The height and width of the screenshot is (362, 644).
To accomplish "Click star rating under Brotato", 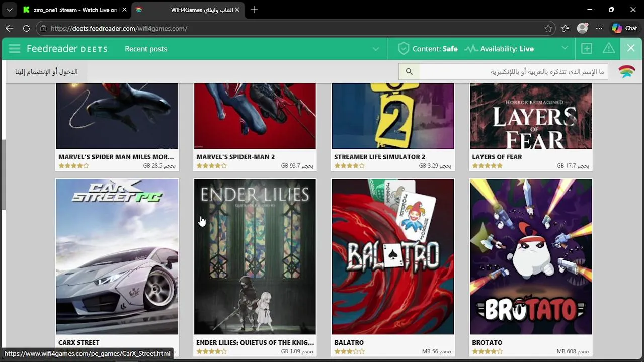I will 487,351.
